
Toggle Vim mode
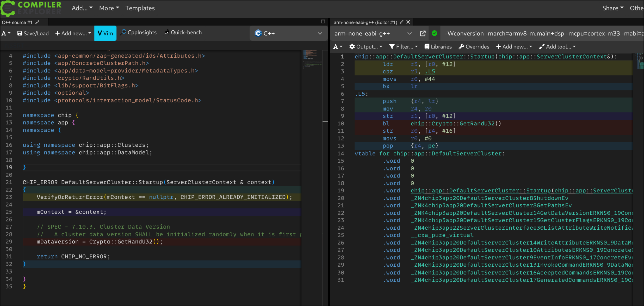[x=105, y=33]
